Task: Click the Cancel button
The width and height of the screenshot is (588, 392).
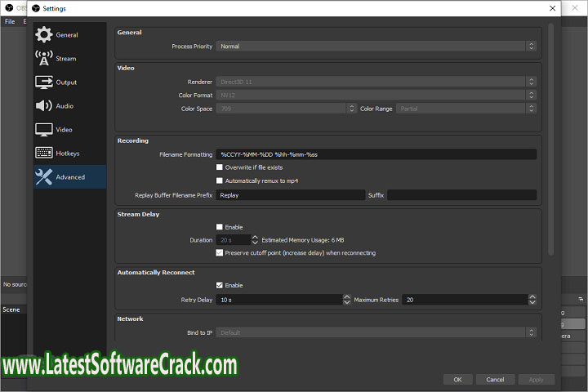Action: 496,380
